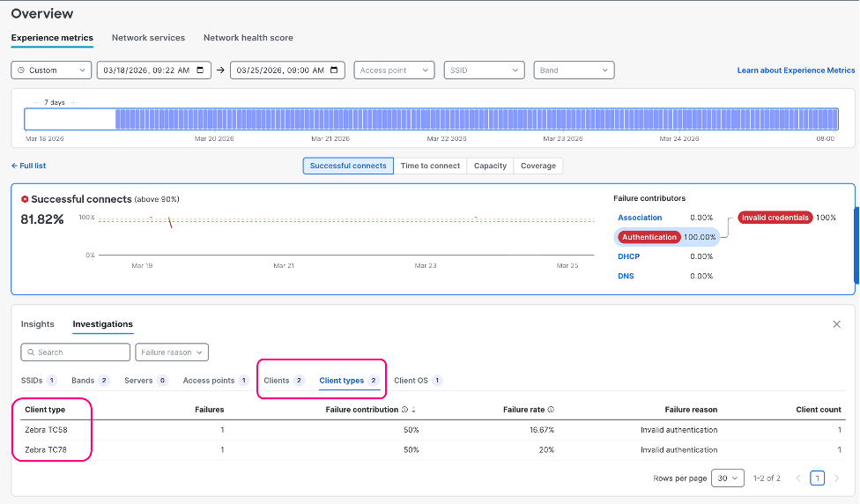Image resolution: width=860 pixels, height=504 pixels.
Task: Go back to Full list
Action: 28,166
